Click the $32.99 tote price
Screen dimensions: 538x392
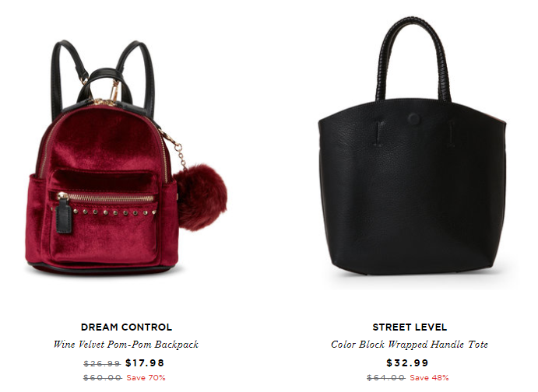point(407,363)
